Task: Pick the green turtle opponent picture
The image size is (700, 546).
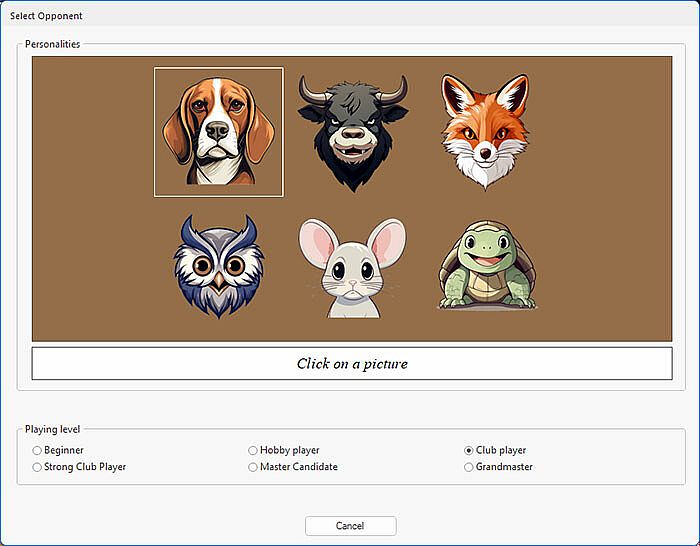Action: click(x=486, y=266)
